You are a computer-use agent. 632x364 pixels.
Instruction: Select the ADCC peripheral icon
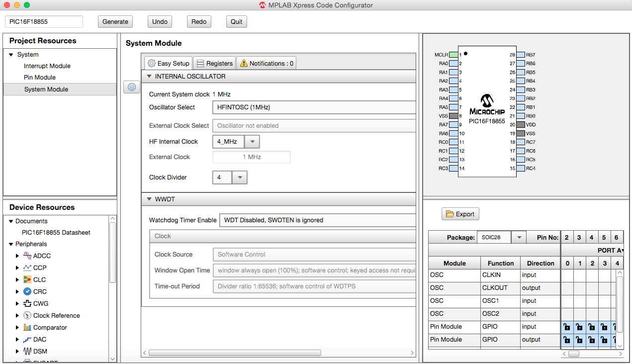click(27, 256)
